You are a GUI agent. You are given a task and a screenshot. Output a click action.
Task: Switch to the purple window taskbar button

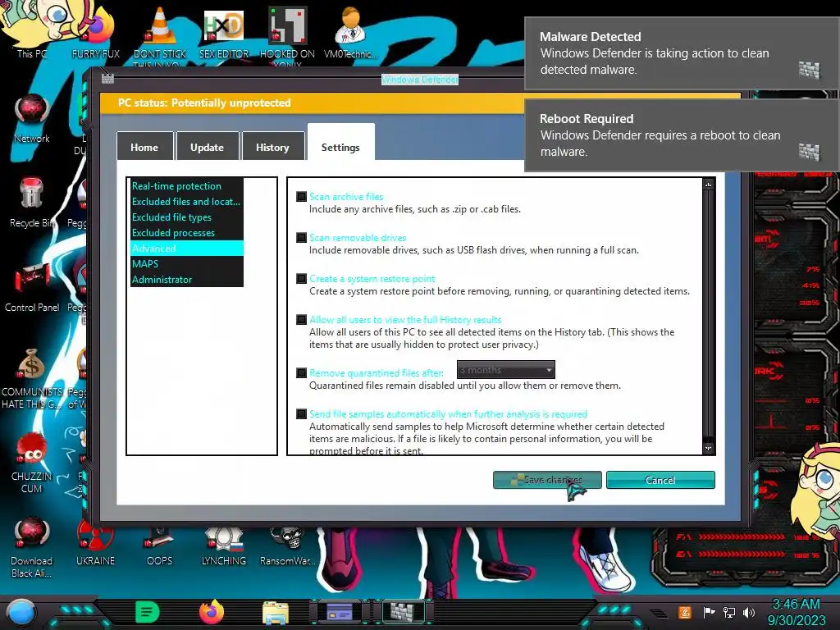tap(340, 611)
